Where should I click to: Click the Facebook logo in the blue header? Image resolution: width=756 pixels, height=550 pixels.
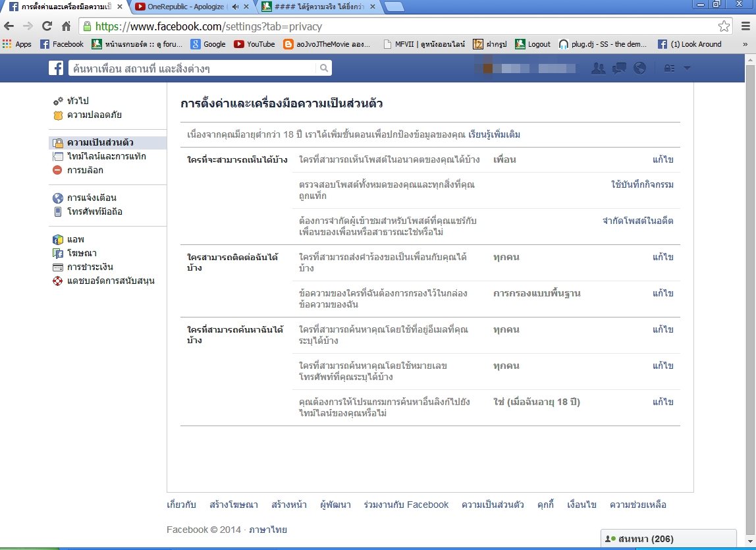coord(56,68)
